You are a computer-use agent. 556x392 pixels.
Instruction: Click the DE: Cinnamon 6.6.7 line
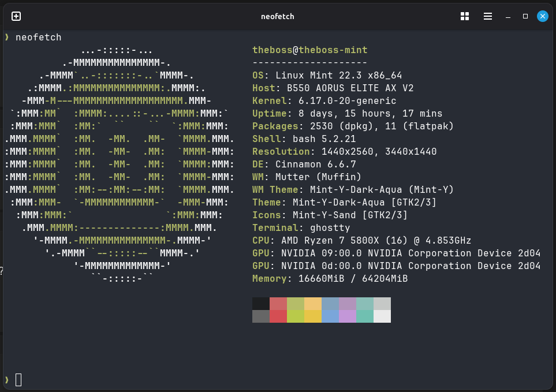pos(304,165)
